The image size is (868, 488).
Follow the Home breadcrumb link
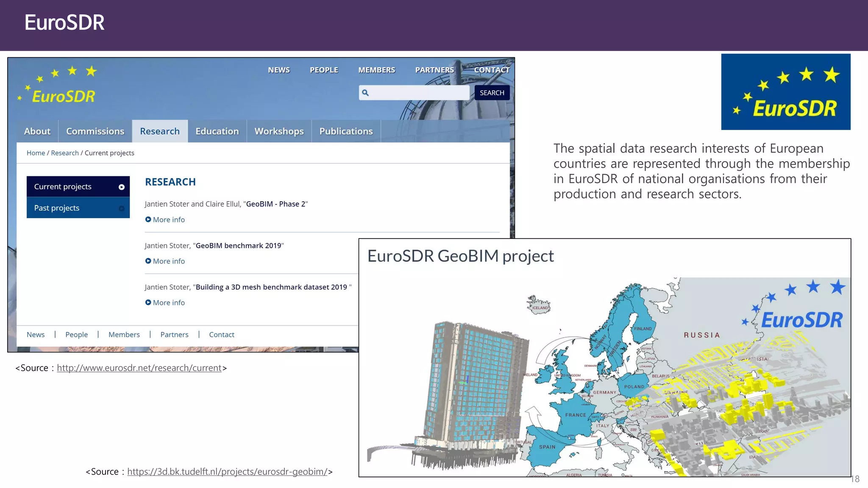pos(36,153)
